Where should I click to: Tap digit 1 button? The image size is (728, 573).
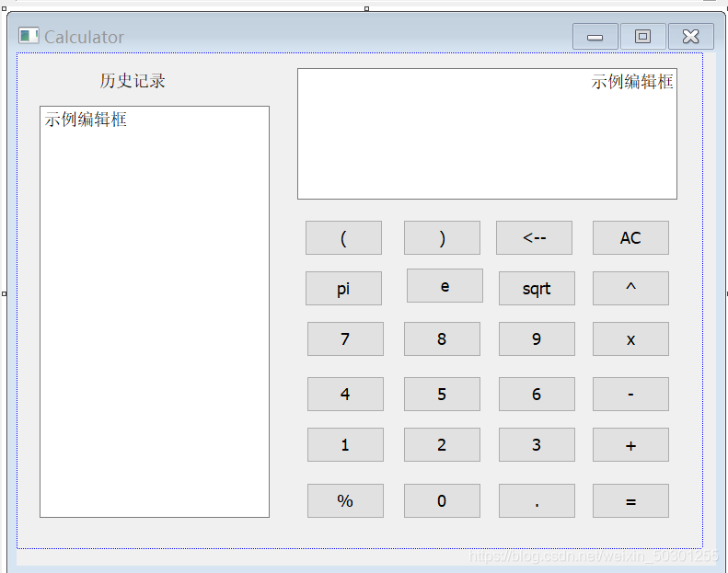[345, 445]
